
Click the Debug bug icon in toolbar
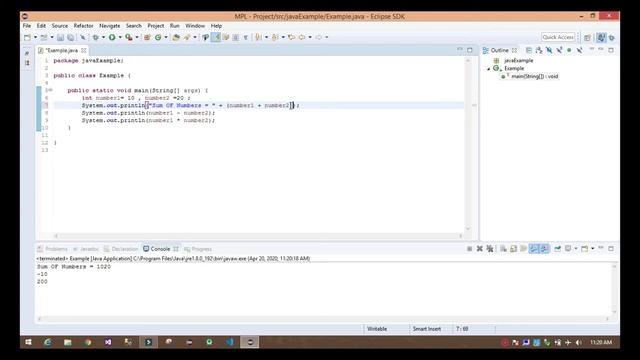[96, 37]
